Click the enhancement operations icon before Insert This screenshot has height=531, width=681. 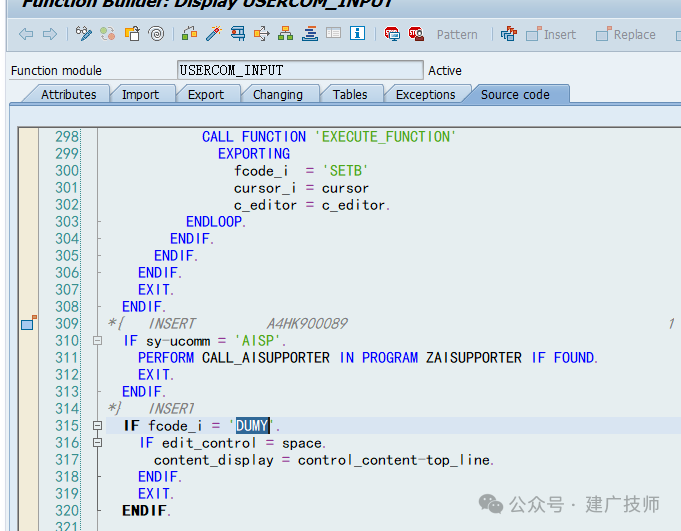(x=509, y=33)
